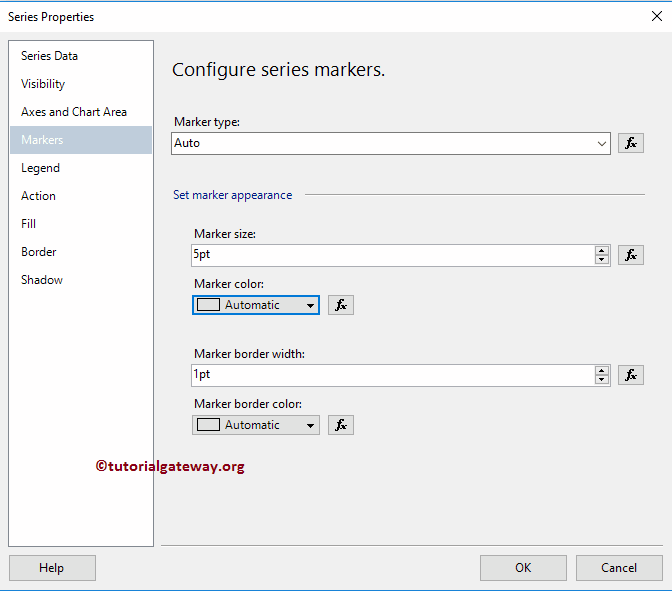Open the Marker color Automatic dropdown
This screenshot has height=591, width=672.
(310, 305)
